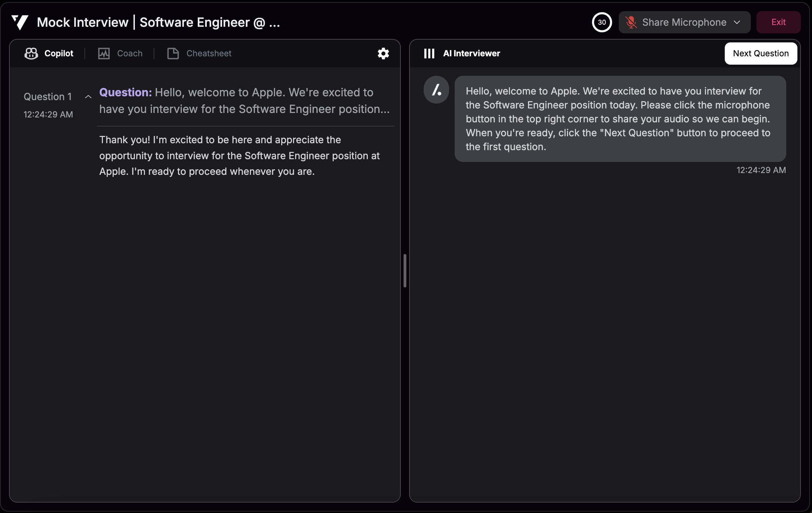The width and height of the screenshot is (812, 513).
Task: Click the 30 countdown timer circle
Action: (x=602, y=22)
